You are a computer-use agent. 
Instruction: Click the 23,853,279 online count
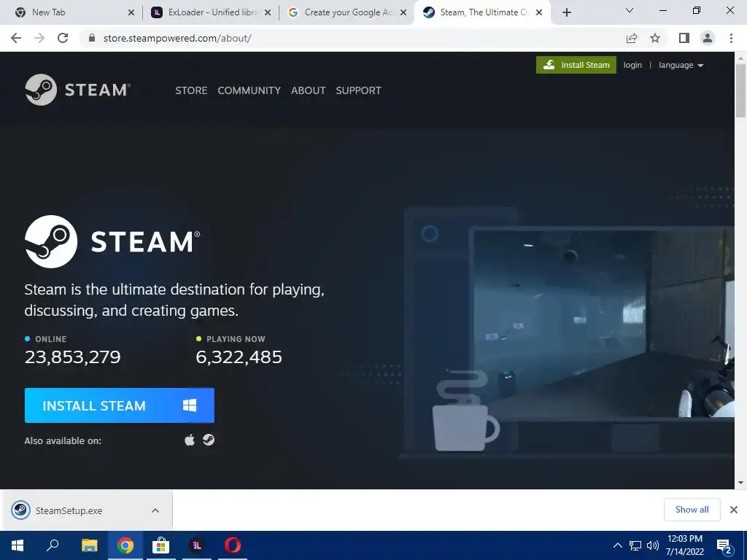point(72,357)
